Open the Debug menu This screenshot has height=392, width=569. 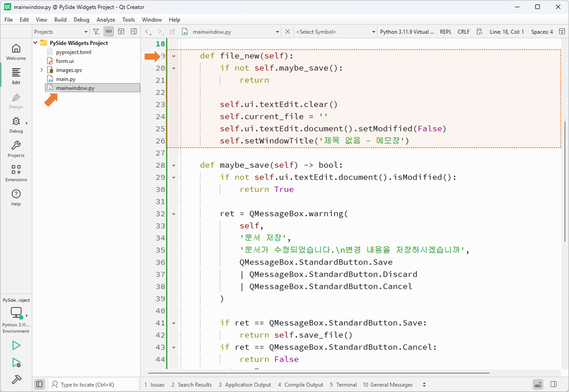pos(81,20)
